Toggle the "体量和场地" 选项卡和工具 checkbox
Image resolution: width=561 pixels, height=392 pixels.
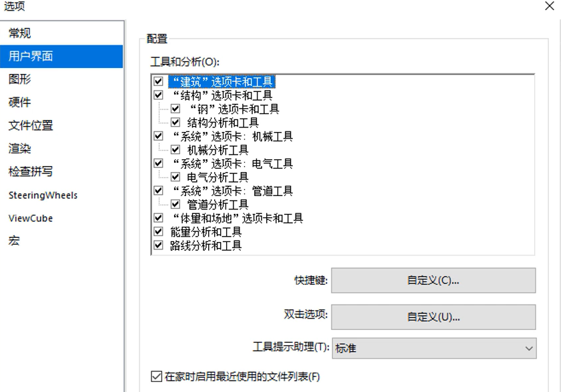tap(159, 218)
